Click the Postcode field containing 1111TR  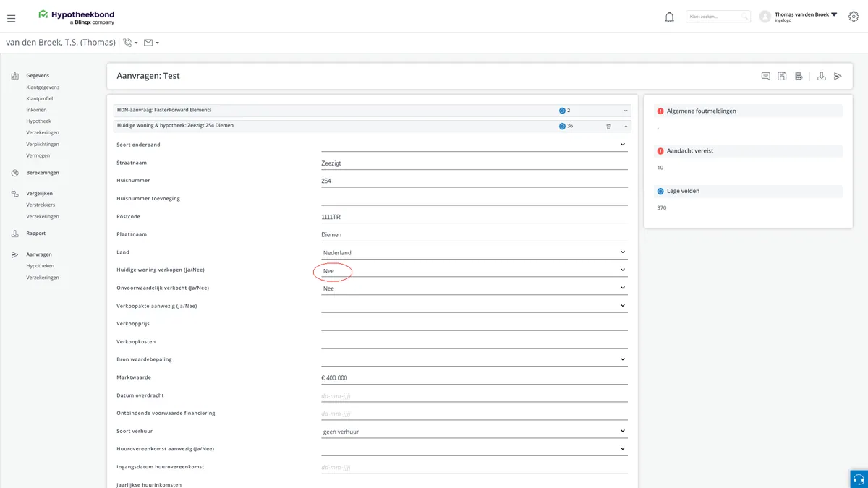475,216
